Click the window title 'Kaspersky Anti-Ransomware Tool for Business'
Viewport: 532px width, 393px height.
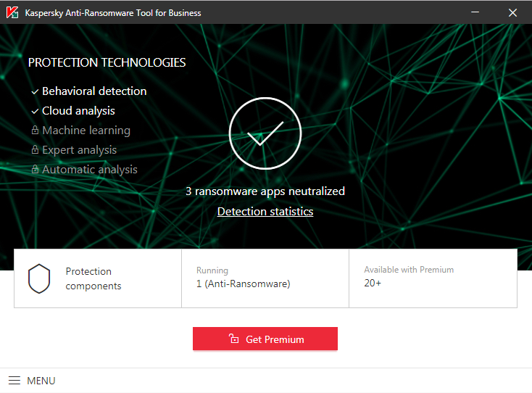(x=113, y=13)
